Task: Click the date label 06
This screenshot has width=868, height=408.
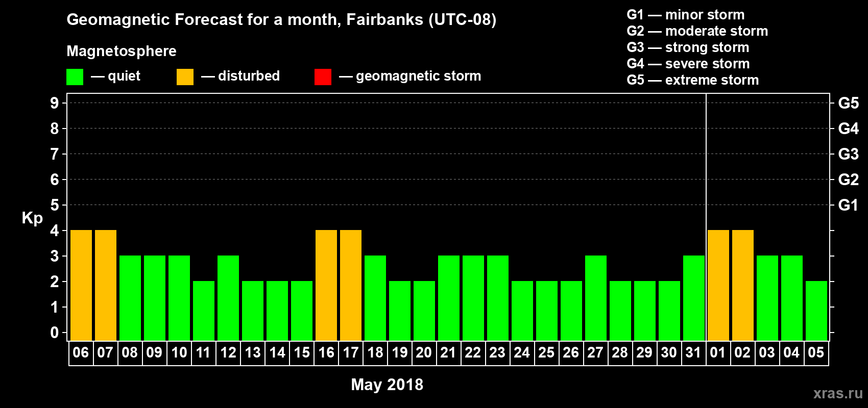Action: click(81, 352)
